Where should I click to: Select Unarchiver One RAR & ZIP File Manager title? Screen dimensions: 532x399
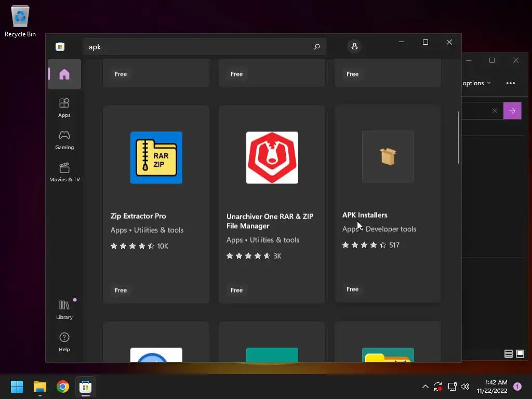pyautogui.click(x=270, y=221)
